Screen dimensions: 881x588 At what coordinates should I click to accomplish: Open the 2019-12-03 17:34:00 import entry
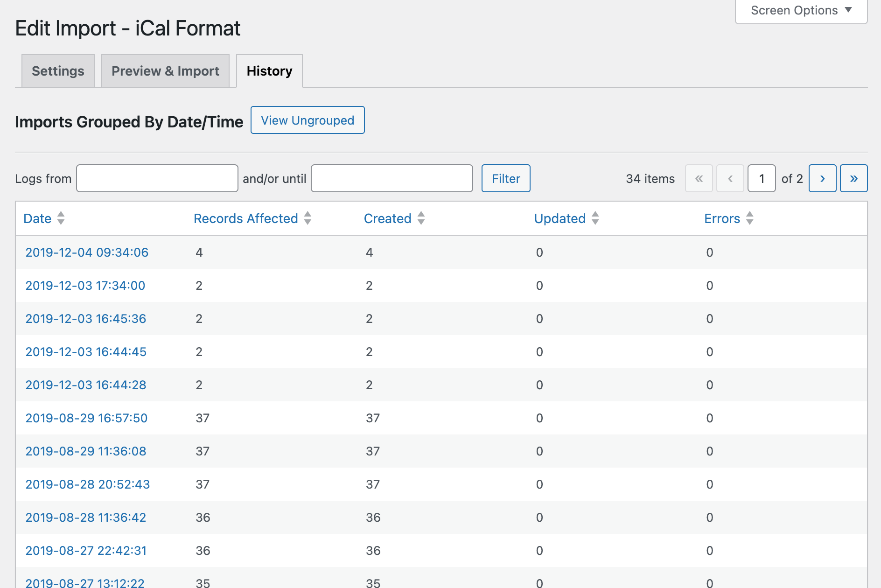85,286
